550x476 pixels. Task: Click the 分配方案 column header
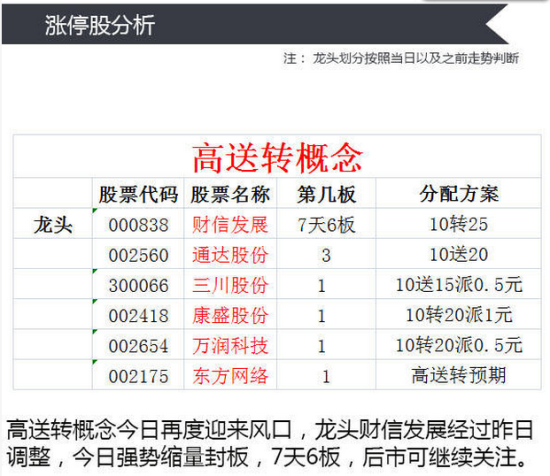[x=459, y=194]
